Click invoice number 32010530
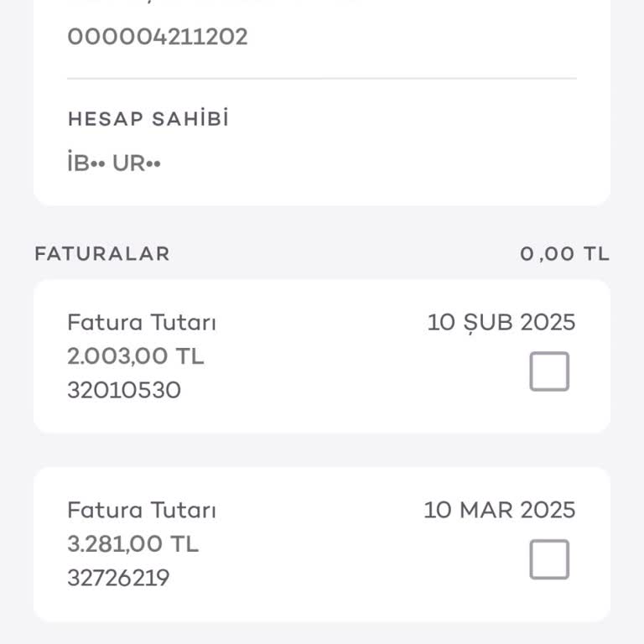 click(124, 391)
